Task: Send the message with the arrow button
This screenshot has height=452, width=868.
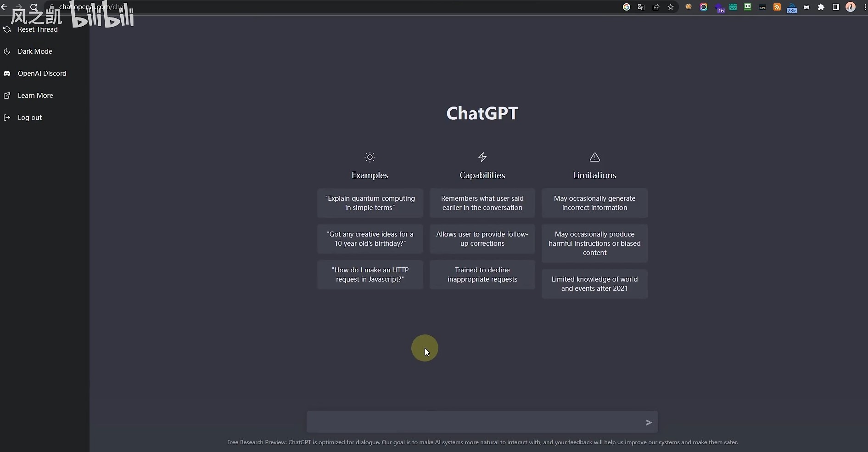Action: click(649, 423)
